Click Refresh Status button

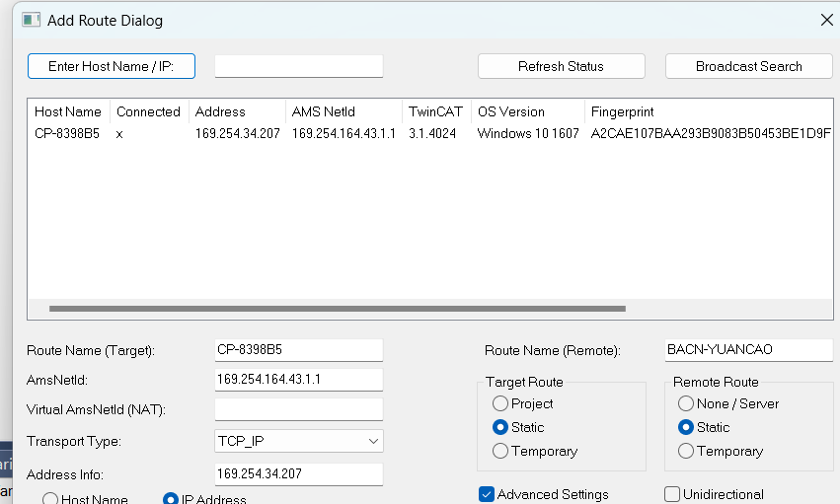pyautogui.click(x=561, y=66)
